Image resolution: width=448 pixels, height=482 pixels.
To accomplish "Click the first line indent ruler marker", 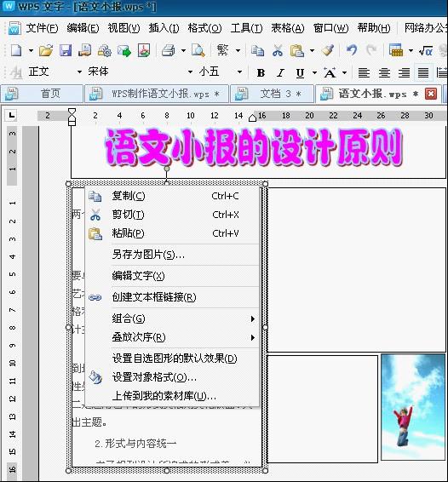I will click(72, 112).
